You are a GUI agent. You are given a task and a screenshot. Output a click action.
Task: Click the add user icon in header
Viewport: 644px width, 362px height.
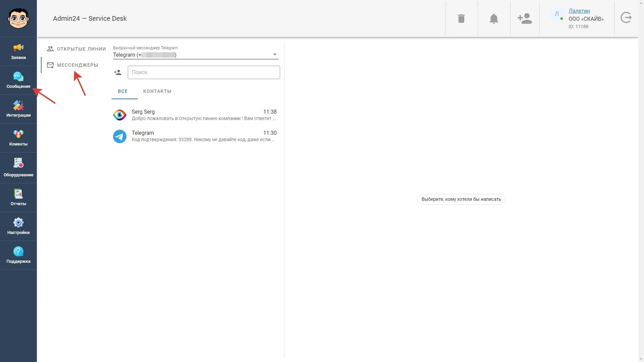(x=524, y=18)
